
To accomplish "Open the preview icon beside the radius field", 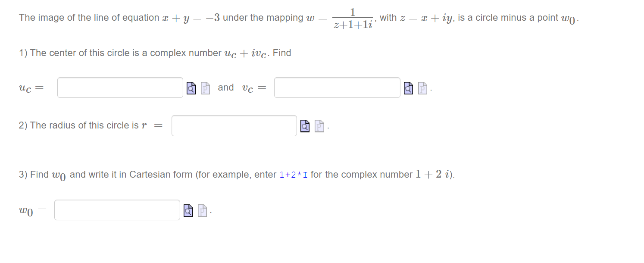I will (305, 125).
